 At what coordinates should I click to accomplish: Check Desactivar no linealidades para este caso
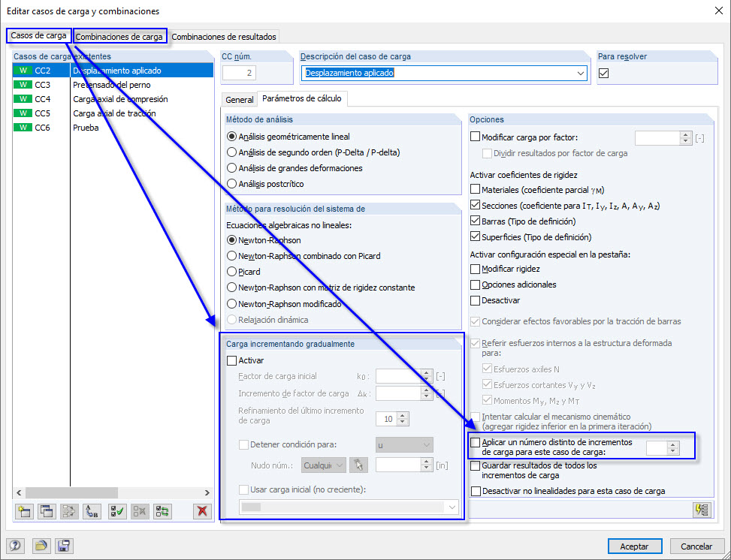[x=476, y=491]
